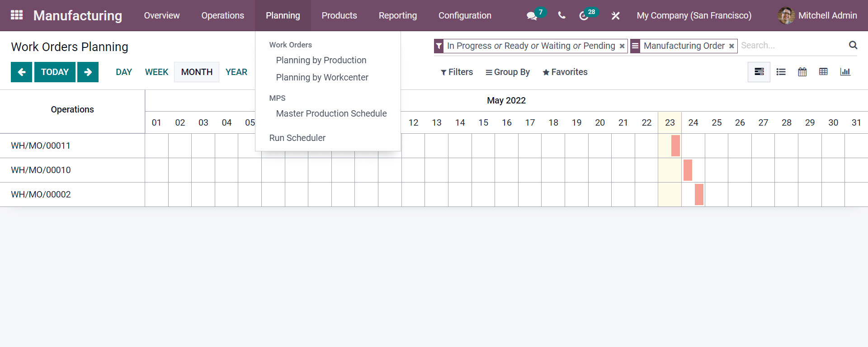Remove the In Progress filter facet
The height and width of the screenshot is (347, 868).
(622, 46)
